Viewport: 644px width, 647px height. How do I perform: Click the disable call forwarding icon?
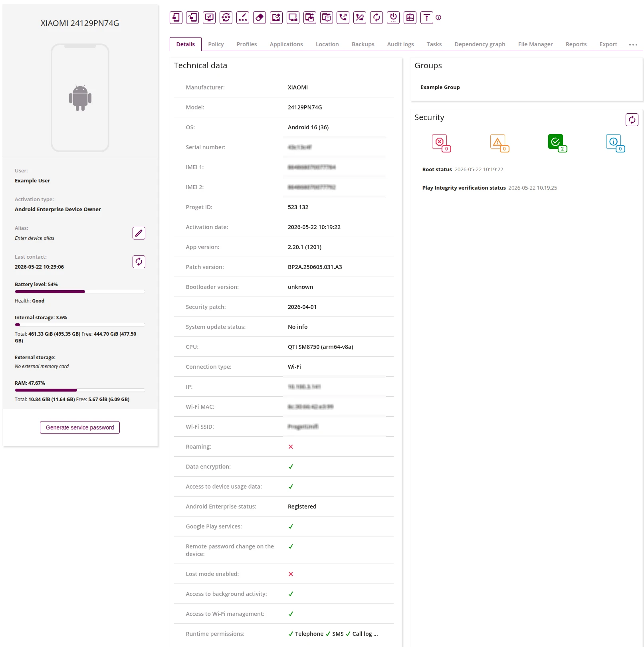click(x=360, y=18)
